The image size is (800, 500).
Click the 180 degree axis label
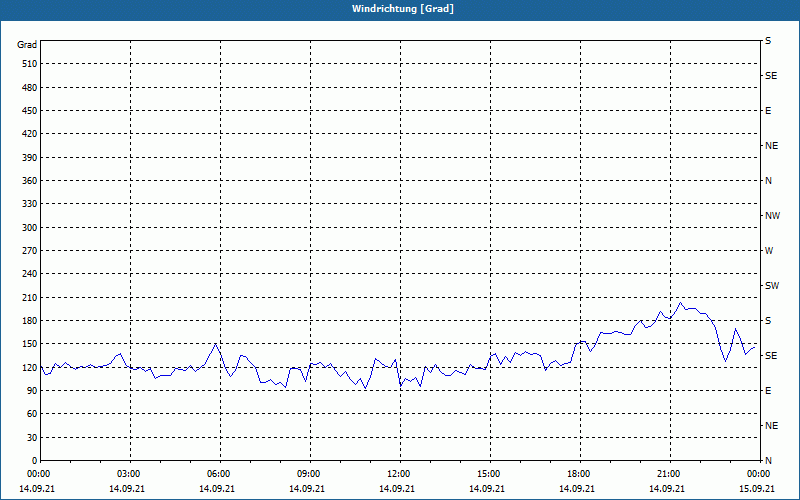pos(30,321)
